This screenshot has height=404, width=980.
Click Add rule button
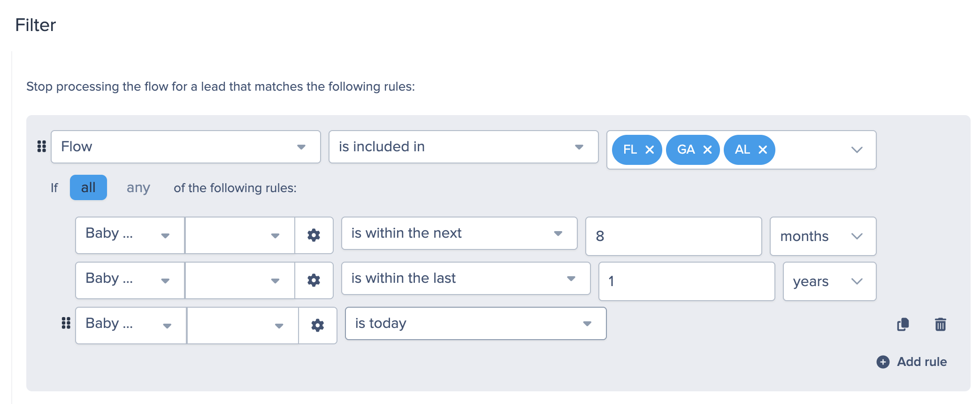pyautogui.click(x=911, y=362)
